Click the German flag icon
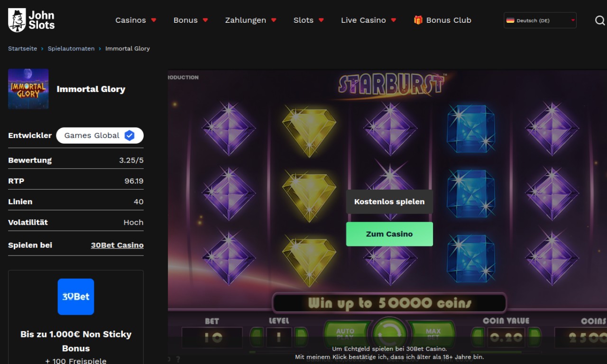Viewport: 607px width, 364px height. click(x=510, y=20)
